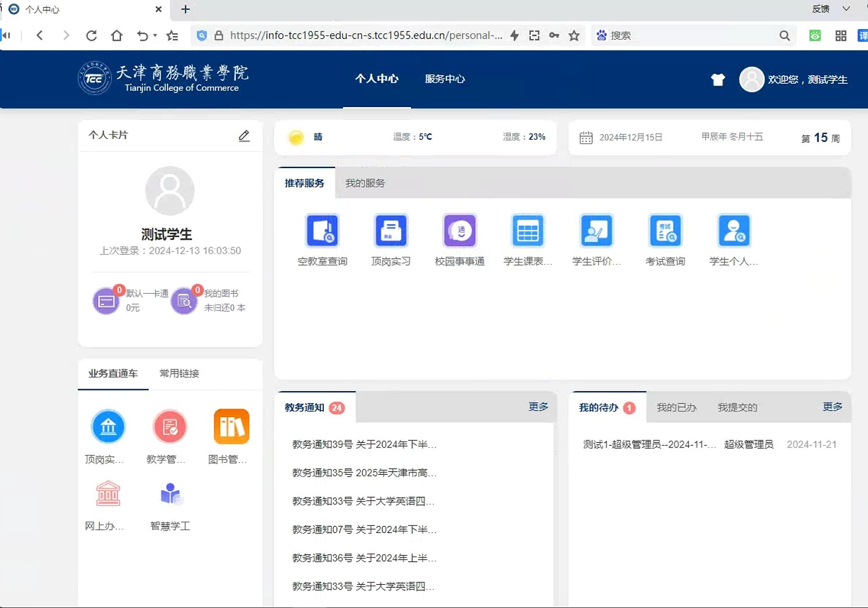Click the theme shirt icon in header
The width and height of the screenshot is (868, 608).
click(x=718, y=80)
